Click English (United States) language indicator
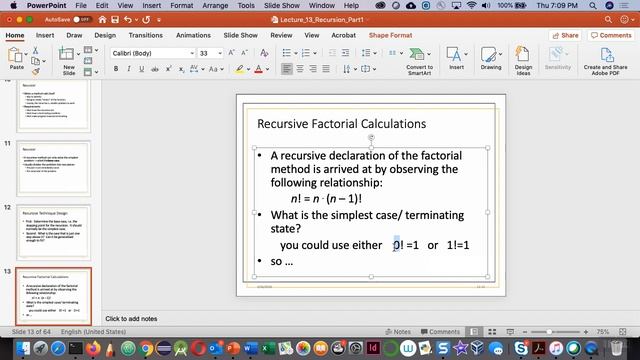Screen dimensions: 640x360 [x=93, y=331]
